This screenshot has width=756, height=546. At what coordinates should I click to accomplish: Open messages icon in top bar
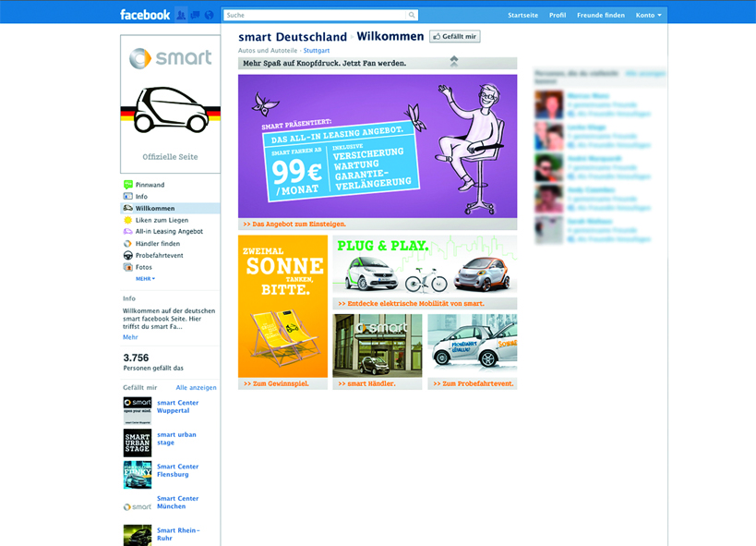(x=195, y=15)
